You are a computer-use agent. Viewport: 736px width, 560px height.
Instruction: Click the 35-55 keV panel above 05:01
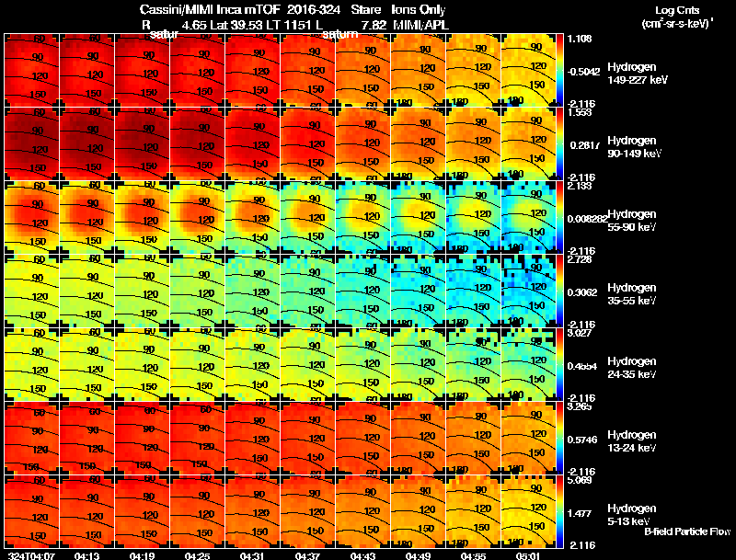tap(528, 291)
